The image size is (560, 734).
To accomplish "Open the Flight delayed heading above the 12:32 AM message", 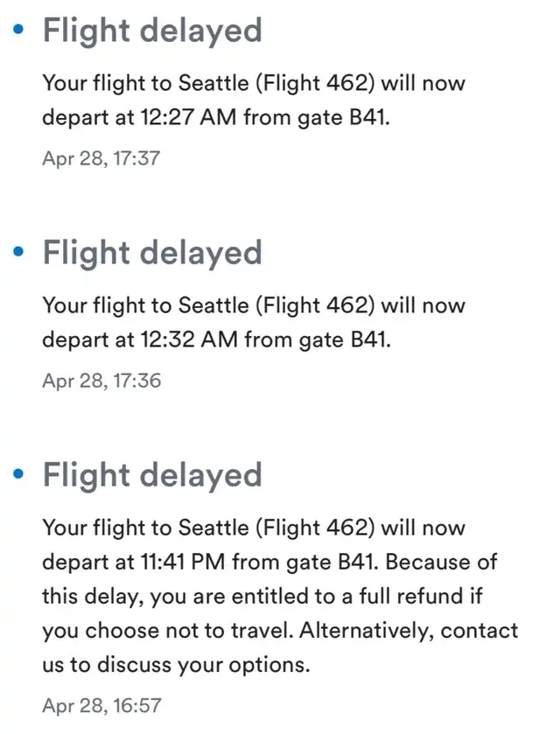I will pyautogui.click(x=152, y=253).
